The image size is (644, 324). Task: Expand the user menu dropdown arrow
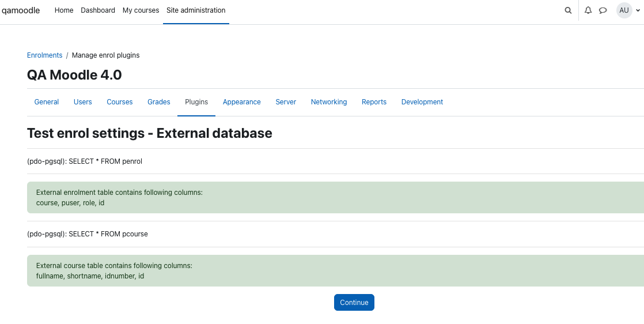pyautogui.click(x=638, y=11)
